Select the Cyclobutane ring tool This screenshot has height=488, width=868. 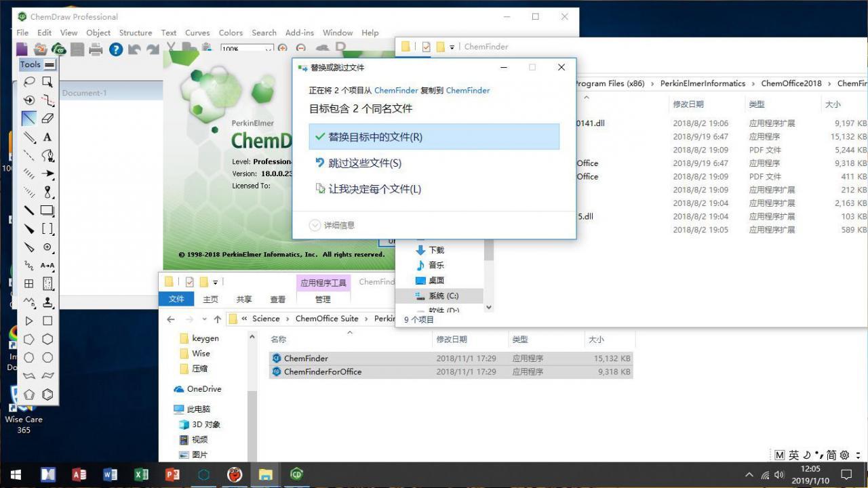click(47, 321)
